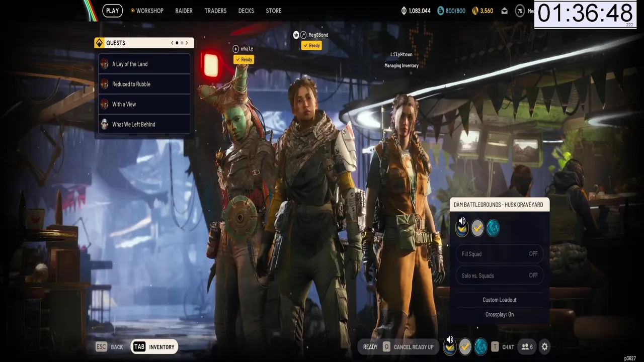Click whale's Ready status badge

point(244,59)
